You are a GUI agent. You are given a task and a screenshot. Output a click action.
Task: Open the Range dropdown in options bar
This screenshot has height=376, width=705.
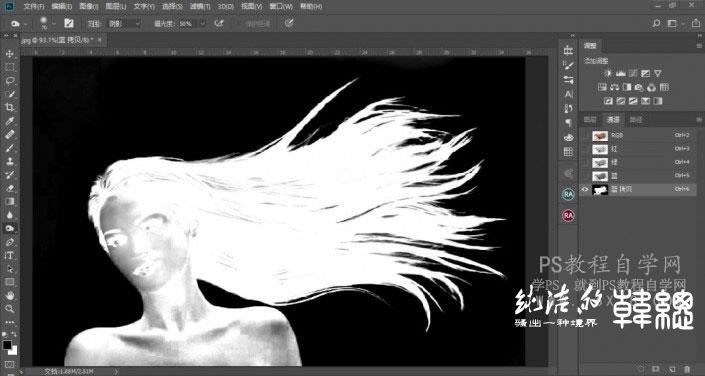pyautogui.click(x=124, y=23)
